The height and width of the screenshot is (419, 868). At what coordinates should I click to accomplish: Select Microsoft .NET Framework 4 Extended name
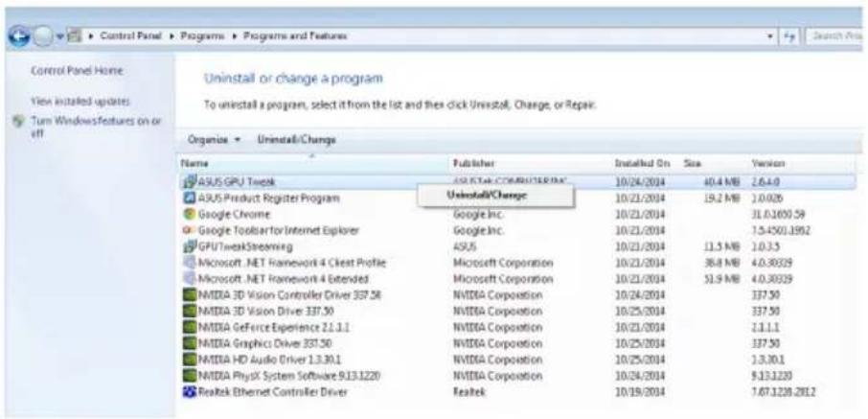tap(284, 279)
